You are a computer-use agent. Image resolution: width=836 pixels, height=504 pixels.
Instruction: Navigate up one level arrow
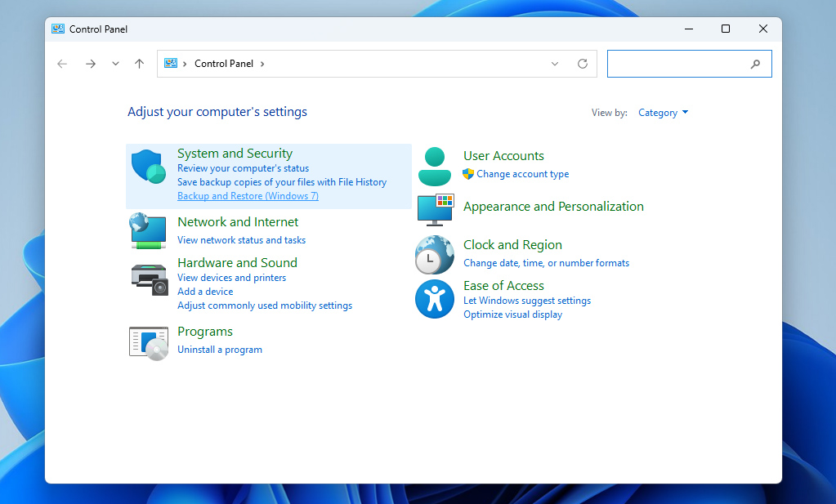click(139, 64)
